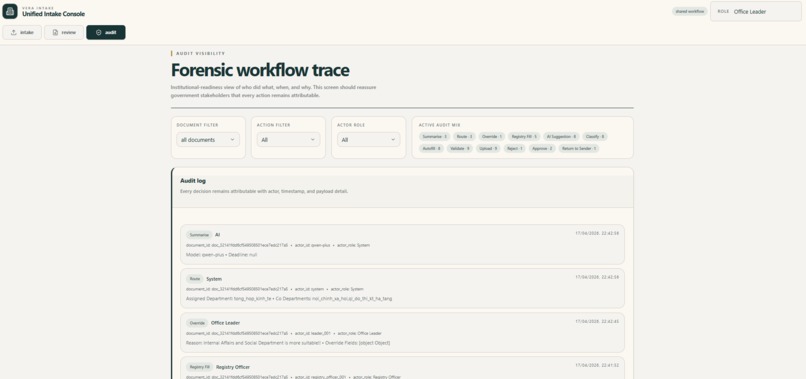Click the "Unified Intake Console" title
806x379 pixels.
tap(53, 14)
